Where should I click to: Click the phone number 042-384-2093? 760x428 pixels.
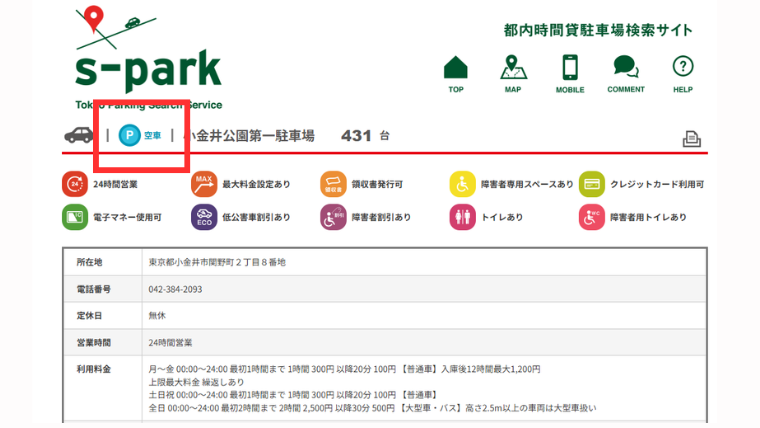point(175,289)
